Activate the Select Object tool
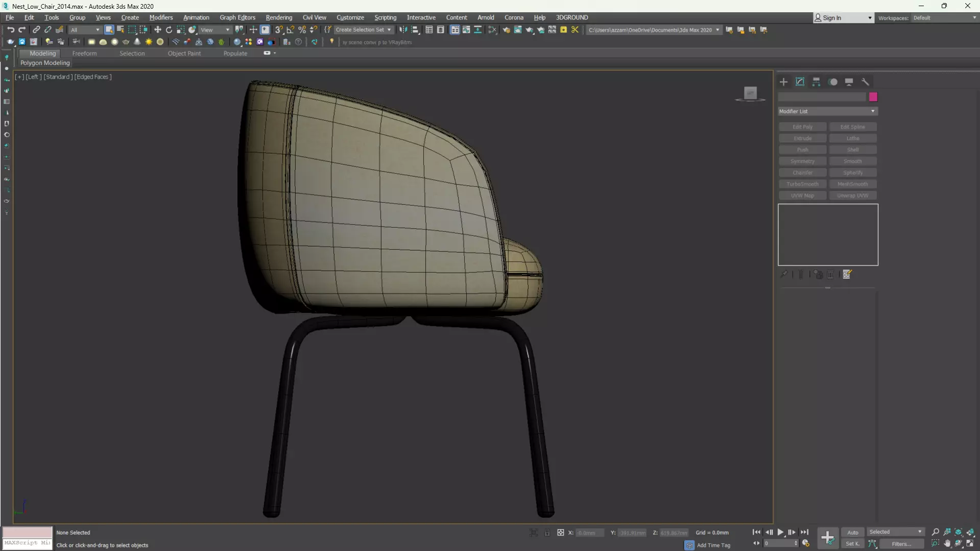Screen dimensions: 980x551 [109, 30]
